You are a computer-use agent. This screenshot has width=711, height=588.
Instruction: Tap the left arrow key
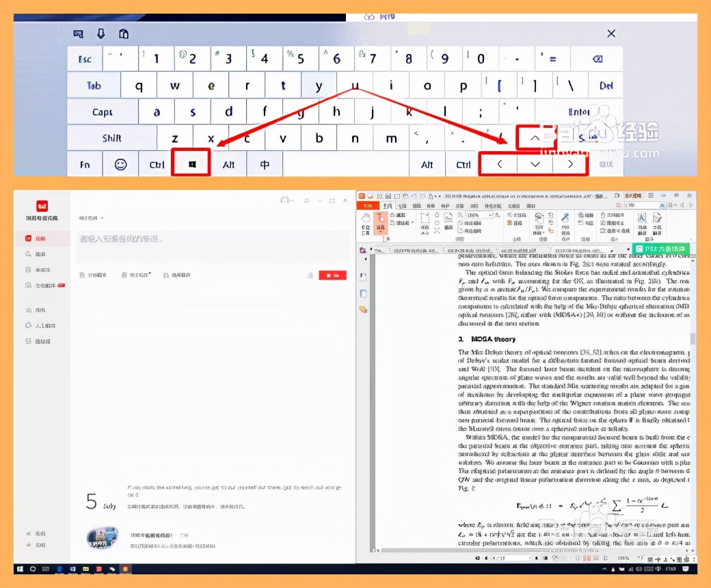tap(499, 164)
